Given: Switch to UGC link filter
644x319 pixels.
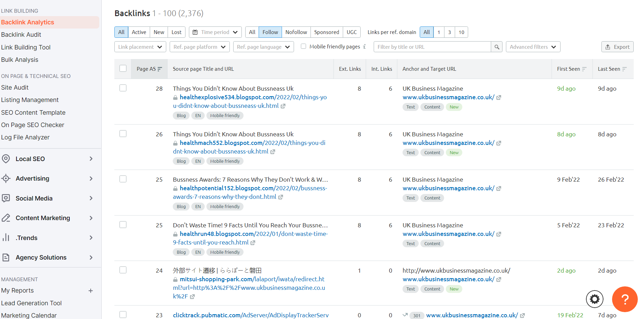Looking at the screenshot, I should (352, 32).
